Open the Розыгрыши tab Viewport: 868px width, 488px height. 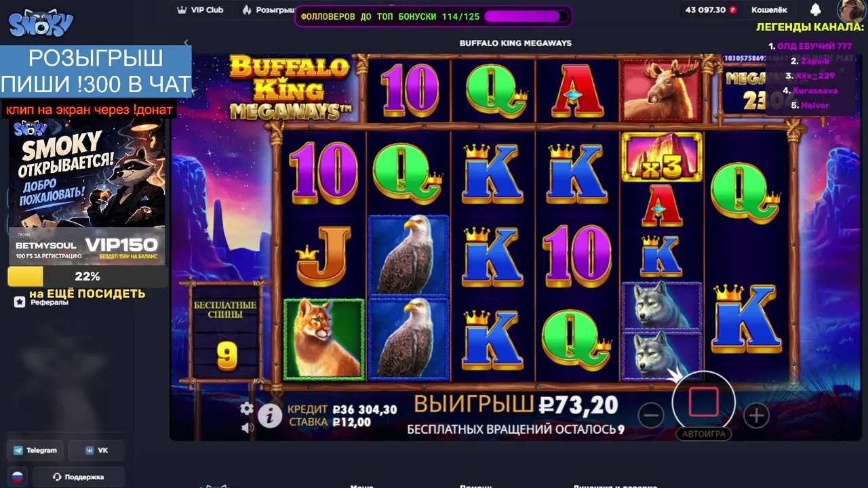point(269,10)
